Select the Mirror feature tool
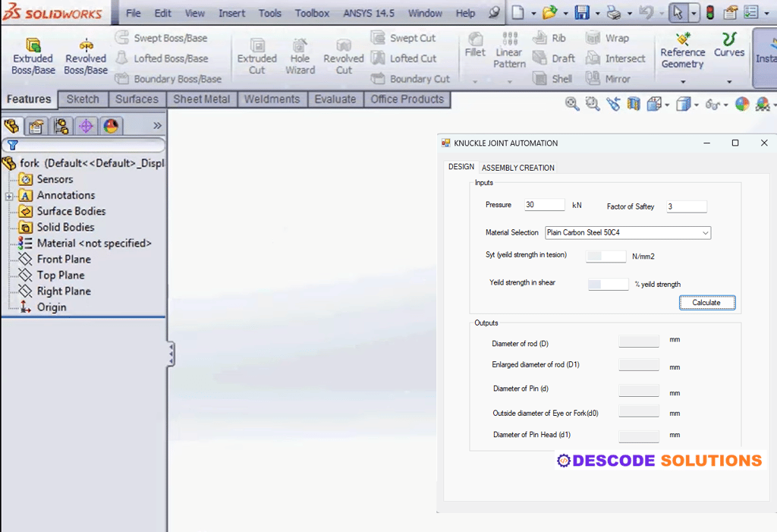The image size is (777, 532). [608, 78]
